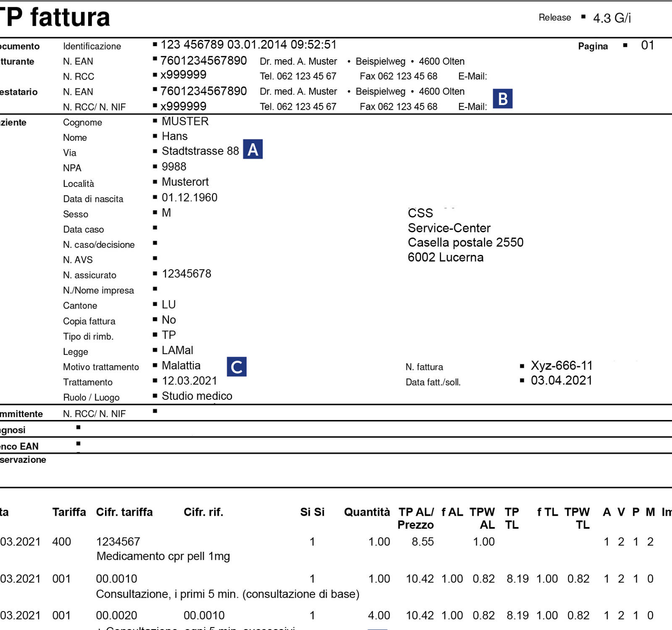
Task: Click the 'Cifr. rif.' column header
Action: [203, 512]
